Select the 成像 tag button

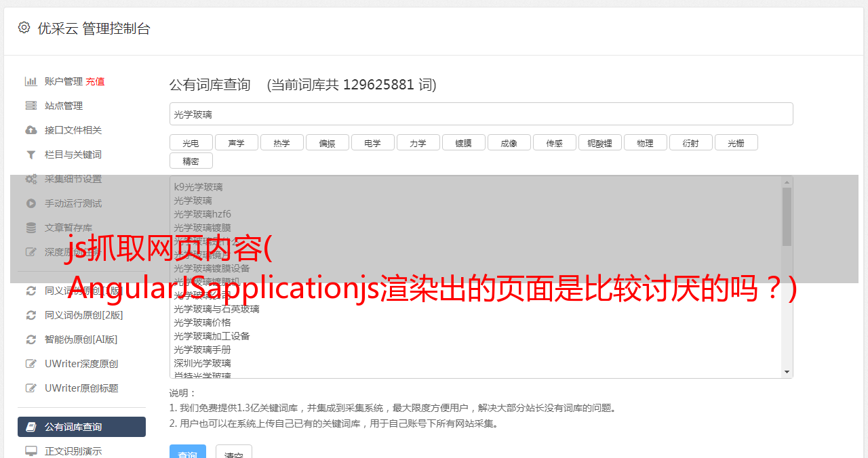pyautogui.click(x=509, y=142)
